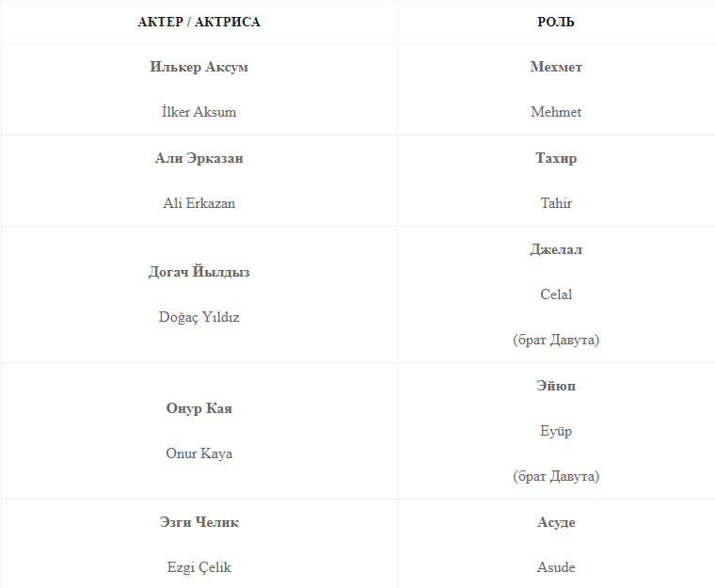Image resolution: width=715 pixels, height=588 pixels.
Task: Select actress name Эзги Челик
Action: pyautogui.click(x=199, y=522)
